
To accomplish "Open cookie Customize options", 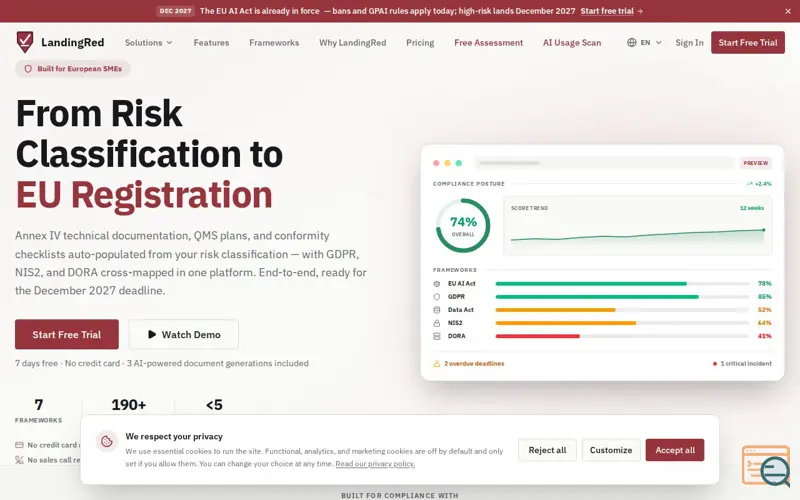I will (611, 450).
